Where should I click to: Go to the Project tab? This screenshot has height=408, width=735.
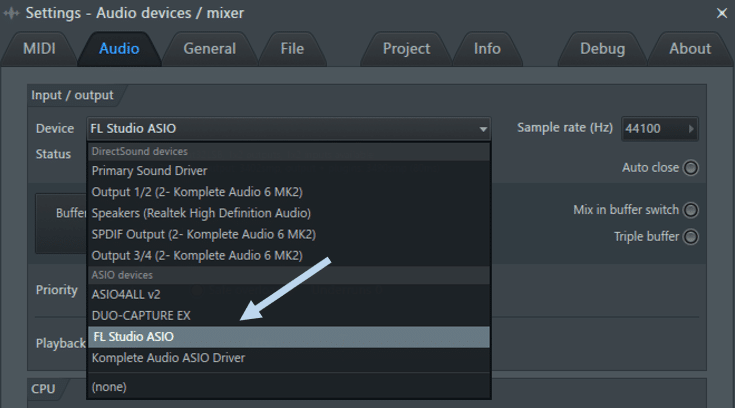(x=406, y=49)
